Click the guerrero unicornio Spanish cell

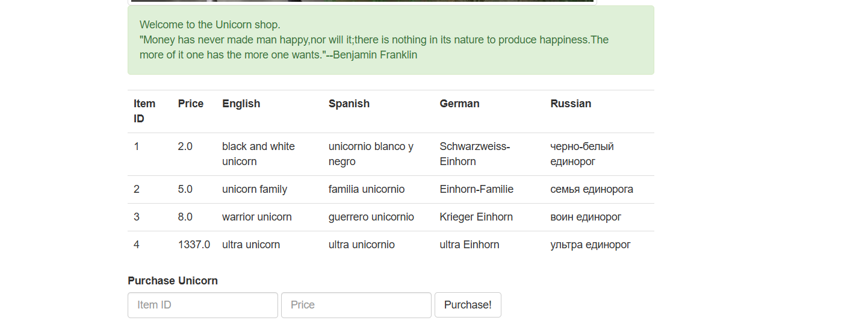click(371, 217)
